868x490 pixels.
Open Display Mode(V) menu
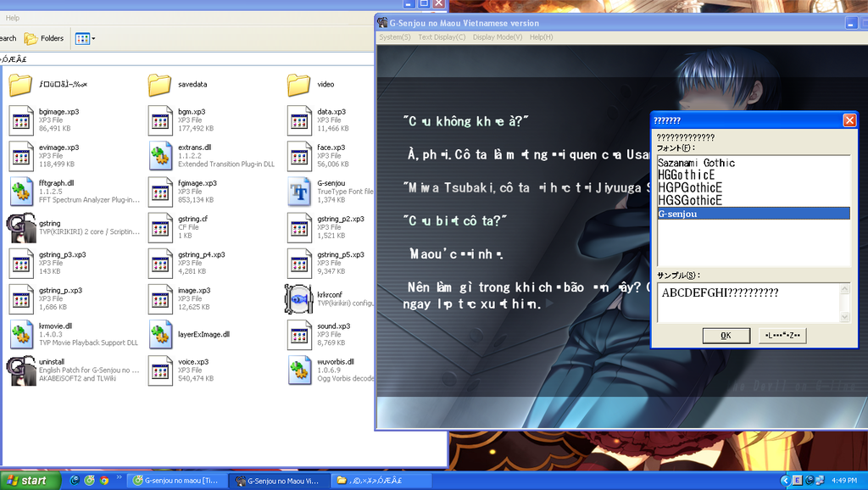click(497, 37)
